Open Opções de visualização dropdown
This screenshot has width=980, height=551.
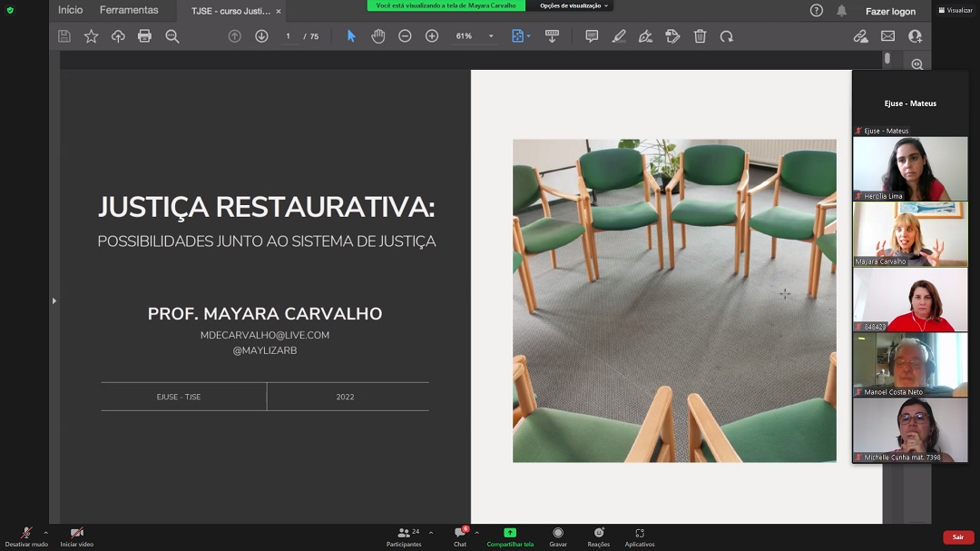coord(574,5)
